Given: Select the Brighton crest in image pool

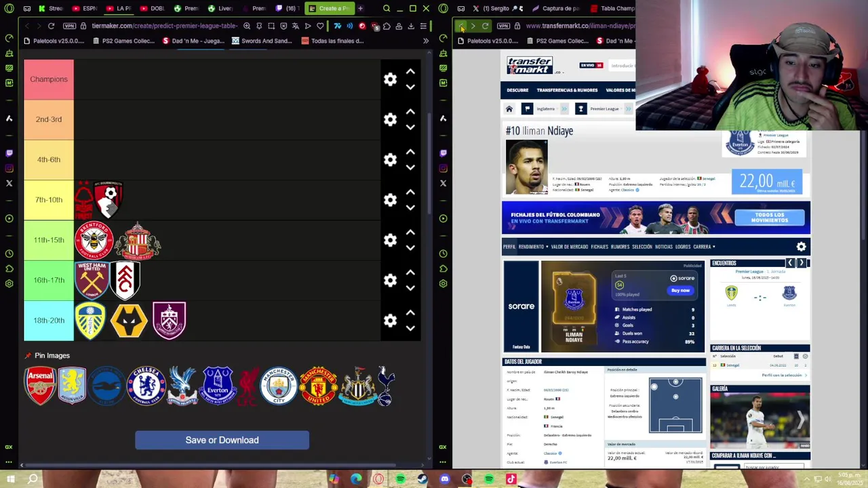Looking at the screenshot, I should click(x=107, y=386).
